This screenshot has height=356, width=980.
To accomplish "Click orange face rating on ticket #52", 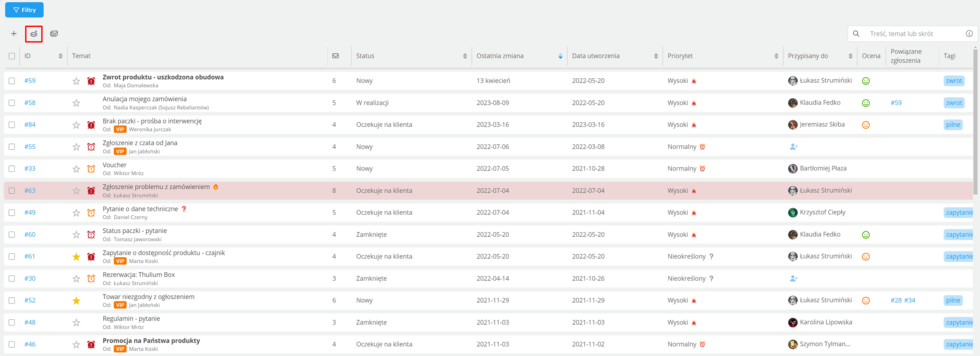I will 866,301.
